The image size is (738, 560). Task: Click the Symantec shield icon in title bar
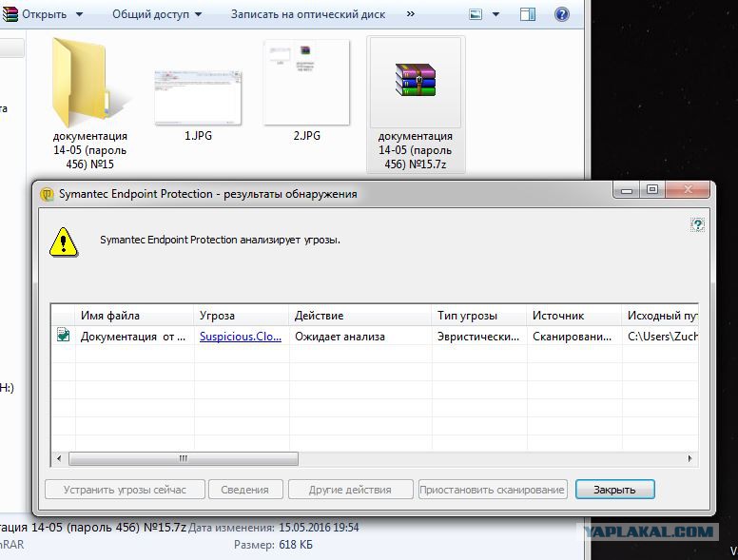(47, 194)
